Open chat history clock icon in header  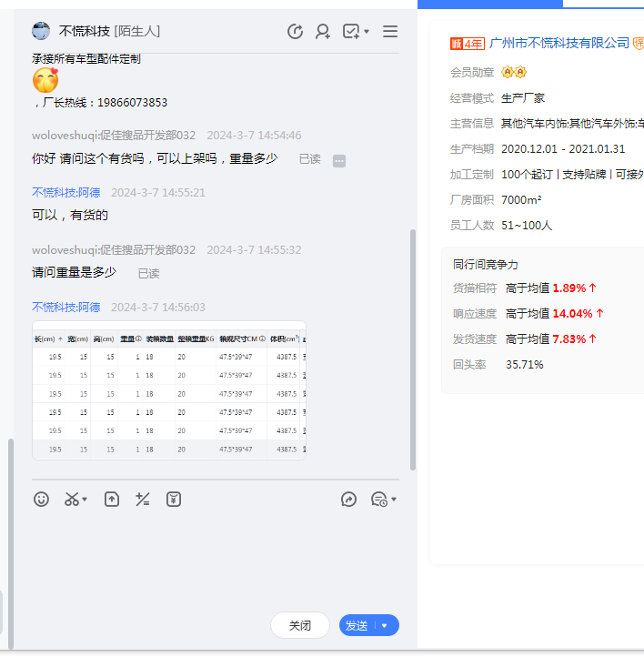click(x=295, y=32)
